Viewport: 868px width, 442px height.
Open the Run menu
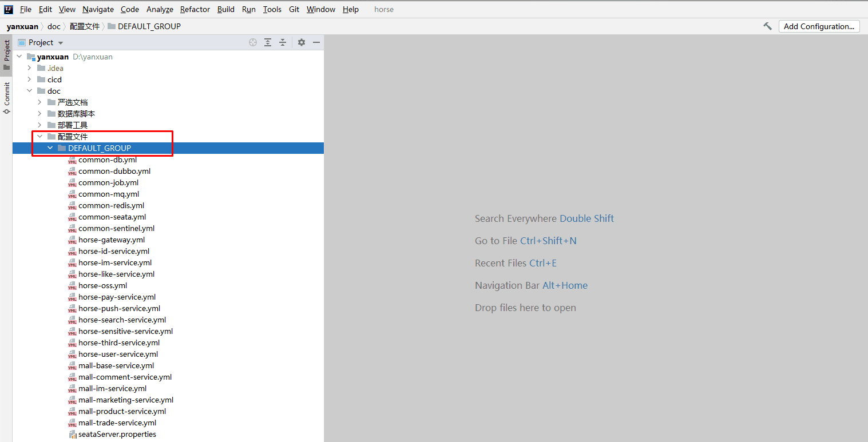[x=248, y=9]
